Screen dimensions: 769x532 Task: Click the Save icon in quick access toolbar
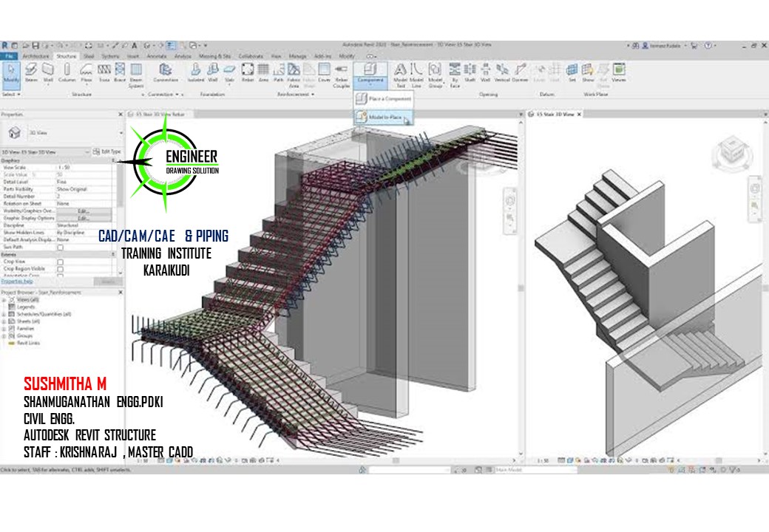[x=35, y=46]
